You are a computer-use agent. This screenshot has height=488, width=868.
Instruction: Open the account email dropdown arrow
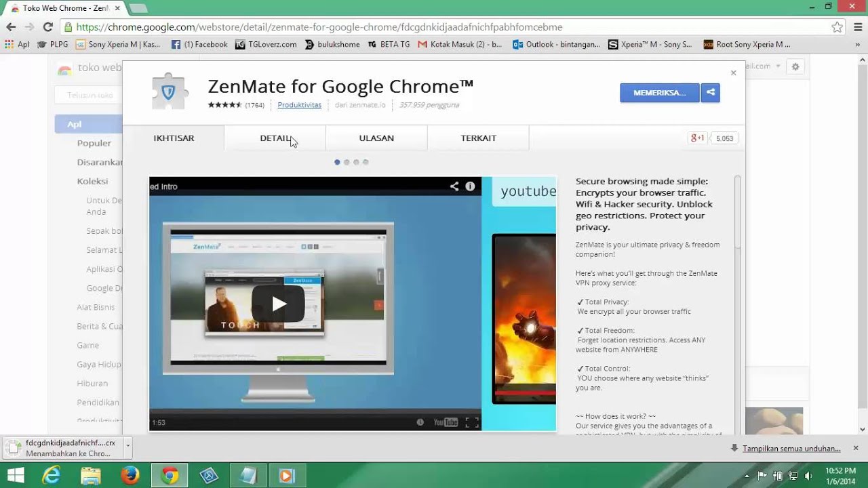click(x=778, y=66)
